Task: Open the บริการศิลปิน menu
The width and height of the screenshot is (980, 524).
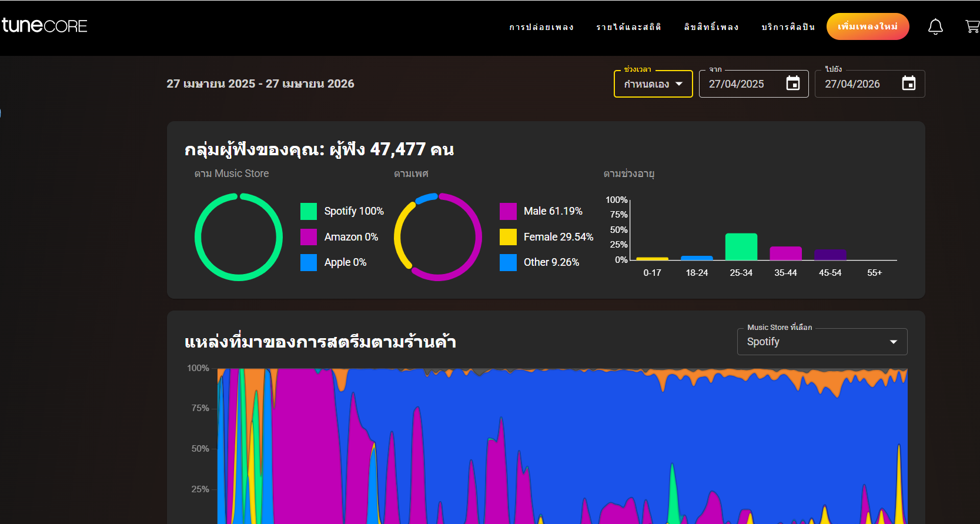Action: pyautogui.click(x=788, y=27)
